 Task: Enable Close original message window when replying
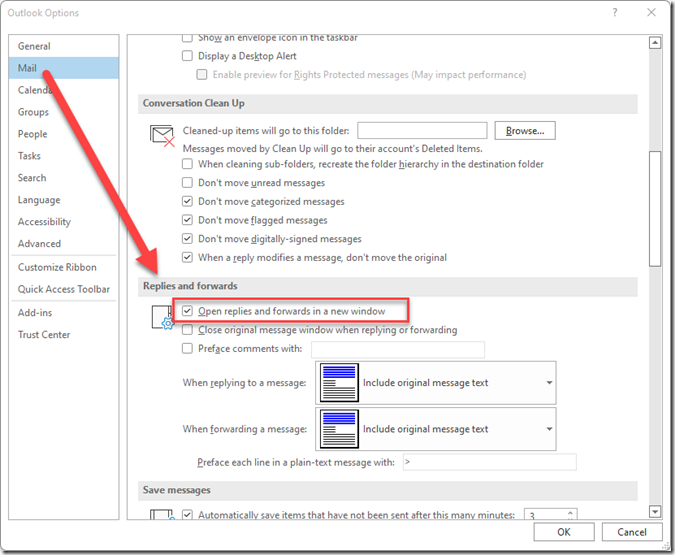point(187,330)
